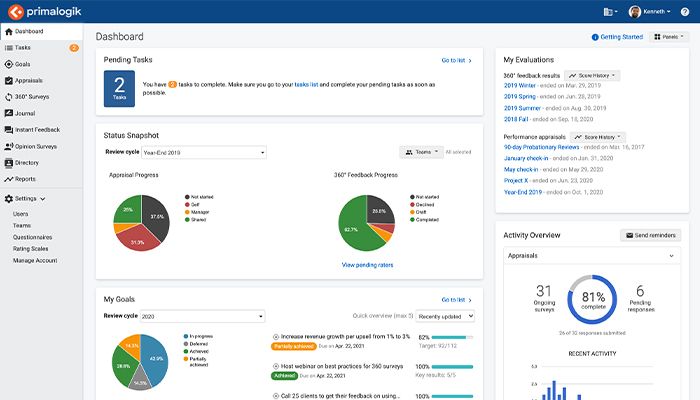This screenshot has height=400, width=700.
Task: Click the envelope icon on Send reminders
Action: tap(629, 235)
